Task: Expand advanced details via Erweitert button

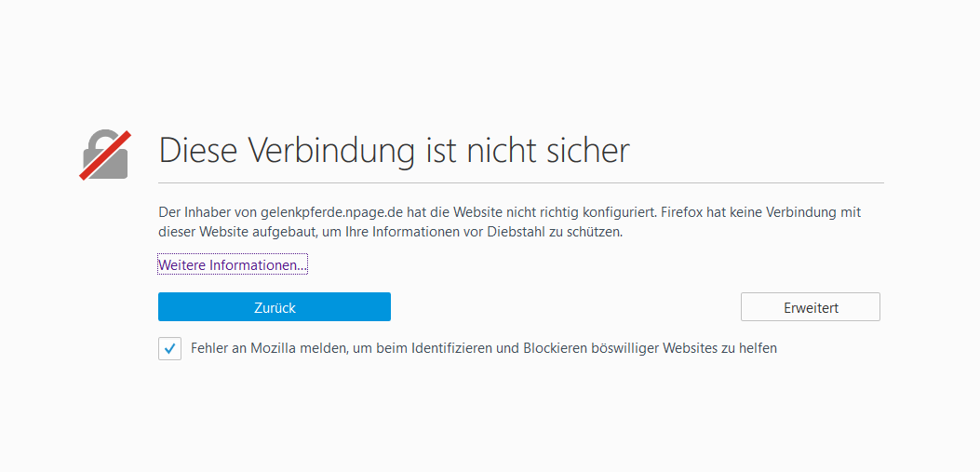Action: point(811,307)
